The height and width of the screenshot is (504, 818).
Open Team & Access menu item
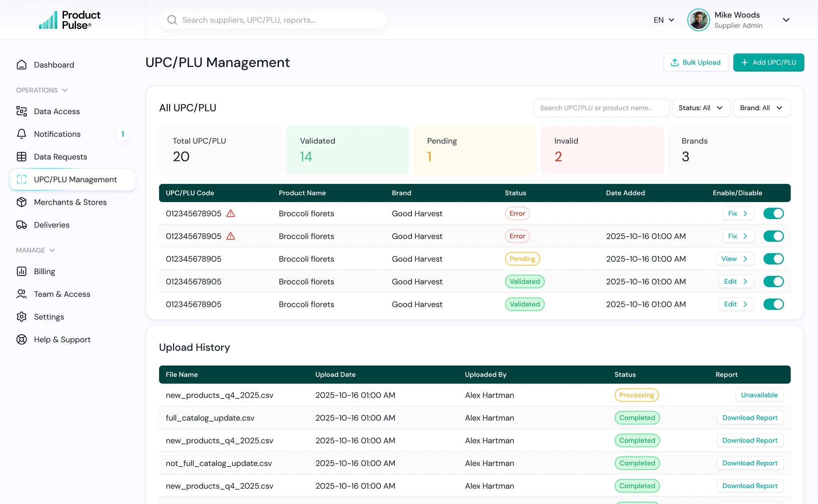tap(73, 294)
